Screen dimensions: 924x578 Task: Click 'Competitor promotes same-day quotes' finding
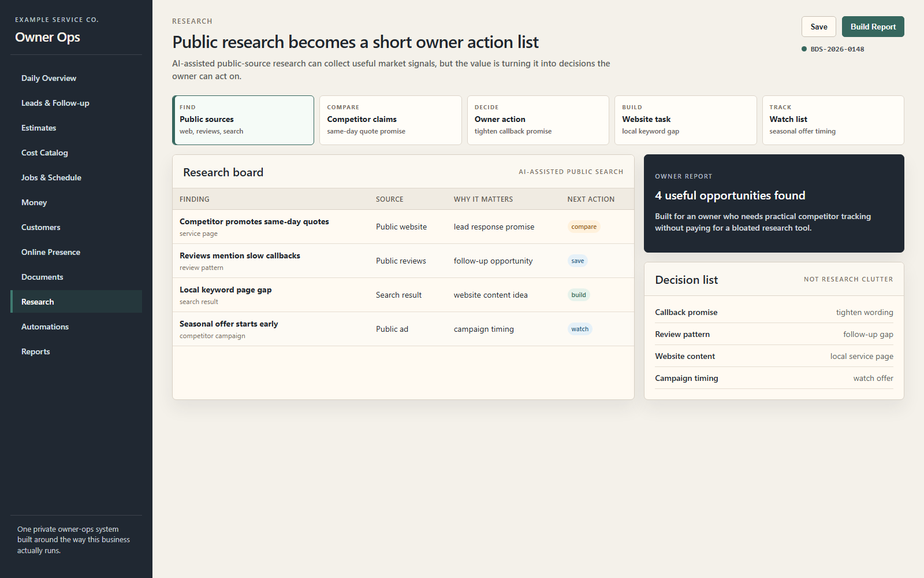click(x=254, y=221)
